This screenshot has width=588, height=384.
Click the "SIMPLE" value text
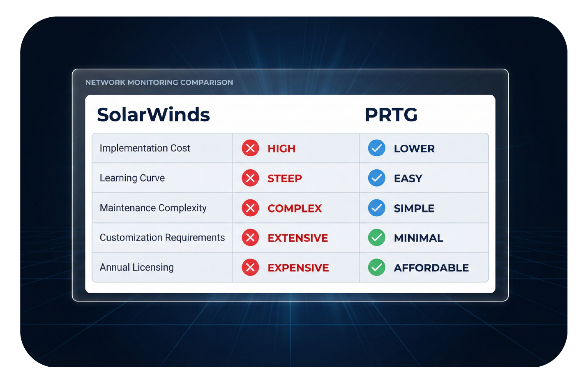(x=414, y=208)
